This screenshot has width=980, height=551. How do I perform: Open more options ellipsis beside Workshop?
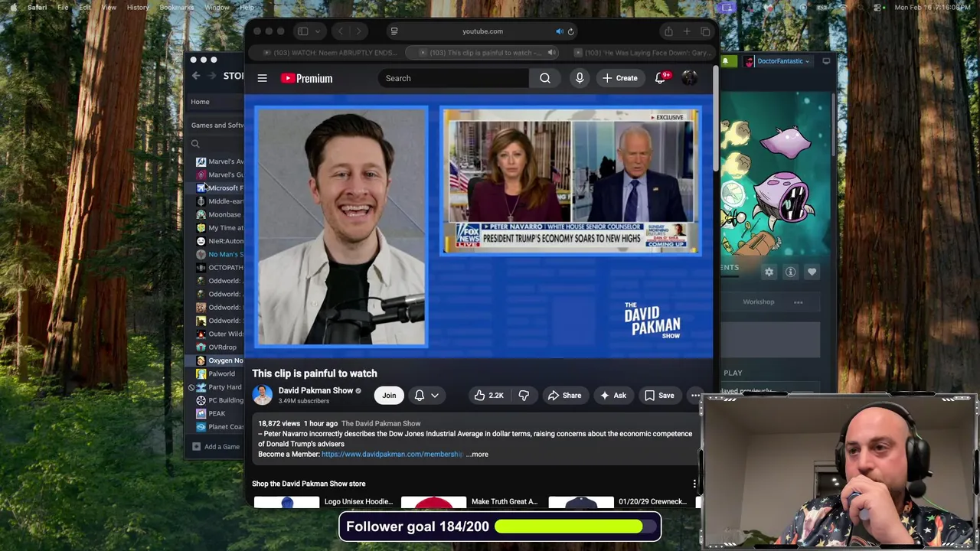(798, 302)
